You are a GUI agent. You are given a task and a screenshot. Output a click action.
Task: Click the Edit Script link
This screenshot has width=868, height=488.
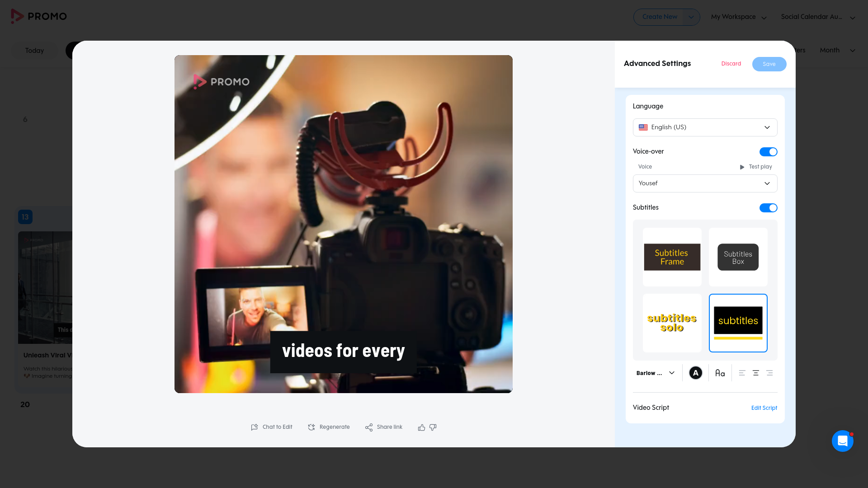(x=764, y=408)
